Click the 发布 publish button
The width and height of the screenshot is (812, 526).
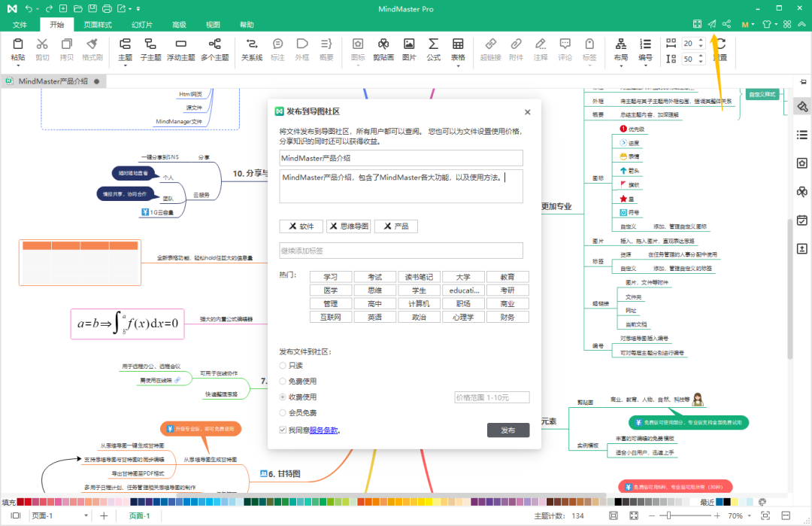(508, 430)
